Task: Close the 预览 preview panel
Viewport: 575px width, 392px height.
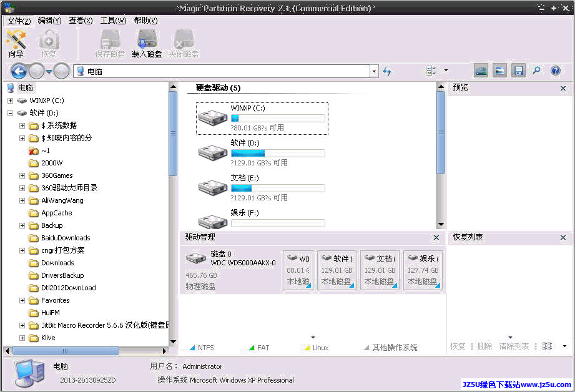Action: point(563,89)
